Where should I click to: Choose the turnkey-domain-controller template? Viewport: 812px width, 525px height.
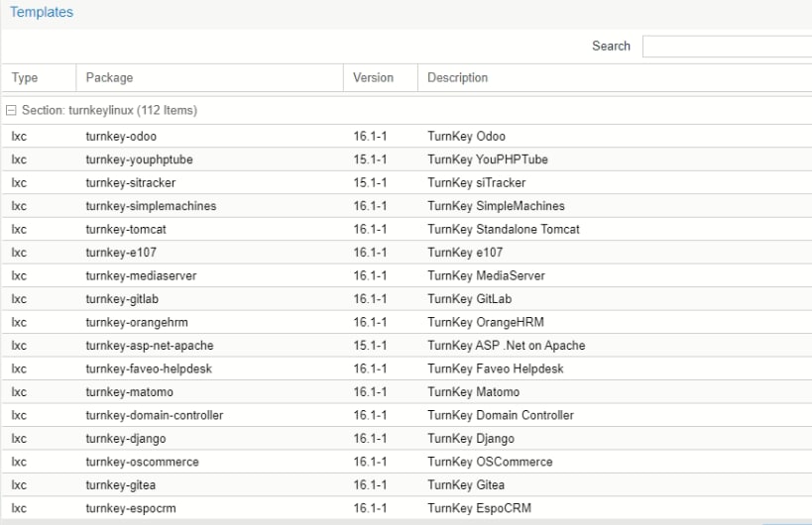click(154, 416)
